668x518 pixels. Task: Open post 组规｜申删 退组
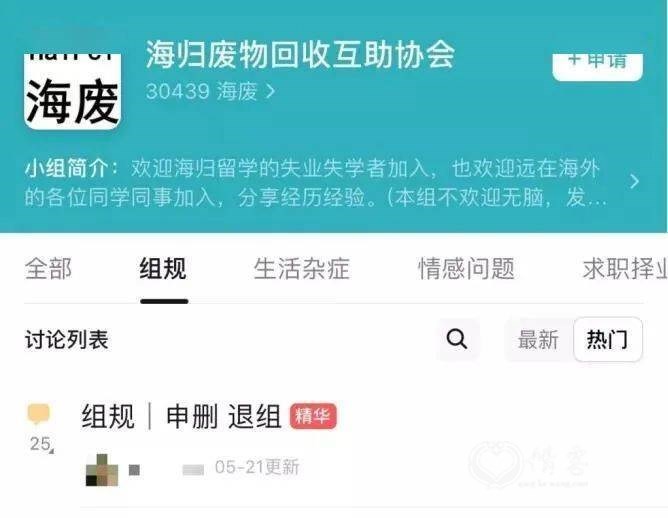181,416
